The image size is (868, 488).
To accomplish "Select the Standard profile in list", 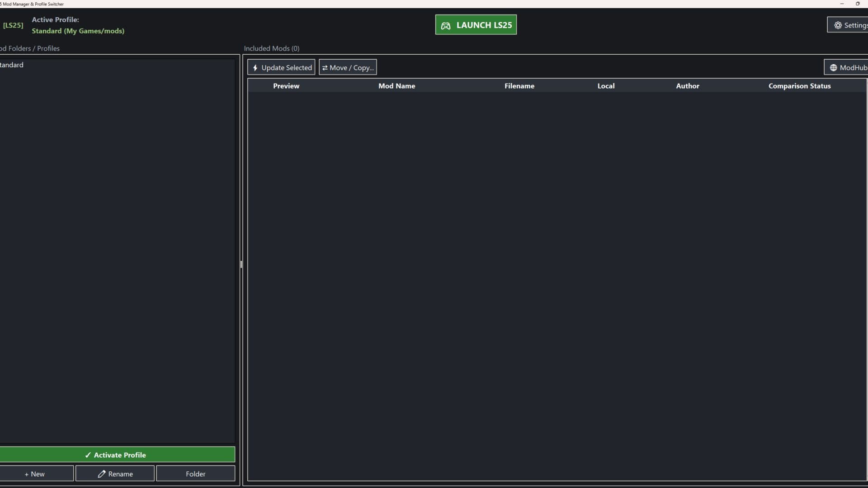I will (117, 65).
